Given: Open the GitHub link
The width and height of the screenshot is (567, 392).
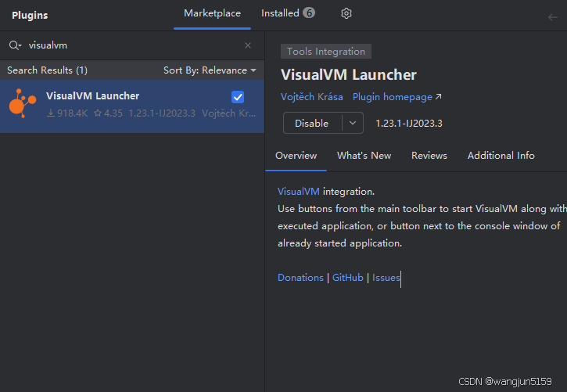Looking at the screenshot, I should click(x=348, y=277).
